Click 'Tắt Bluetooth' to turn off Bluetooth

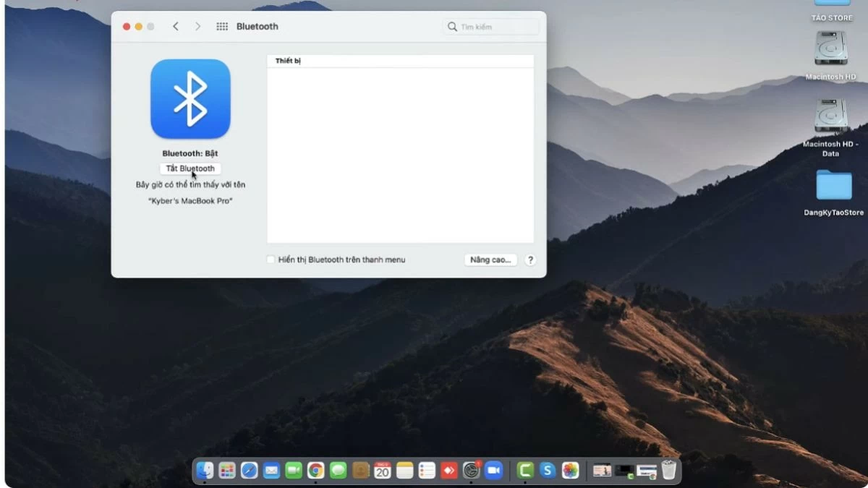click(190, 168)
